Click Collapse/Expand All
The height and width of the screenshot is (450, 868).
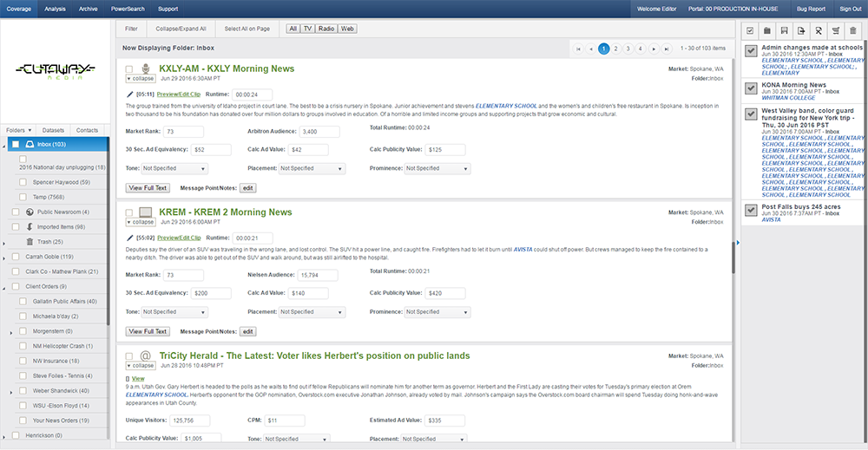[181, 29]
